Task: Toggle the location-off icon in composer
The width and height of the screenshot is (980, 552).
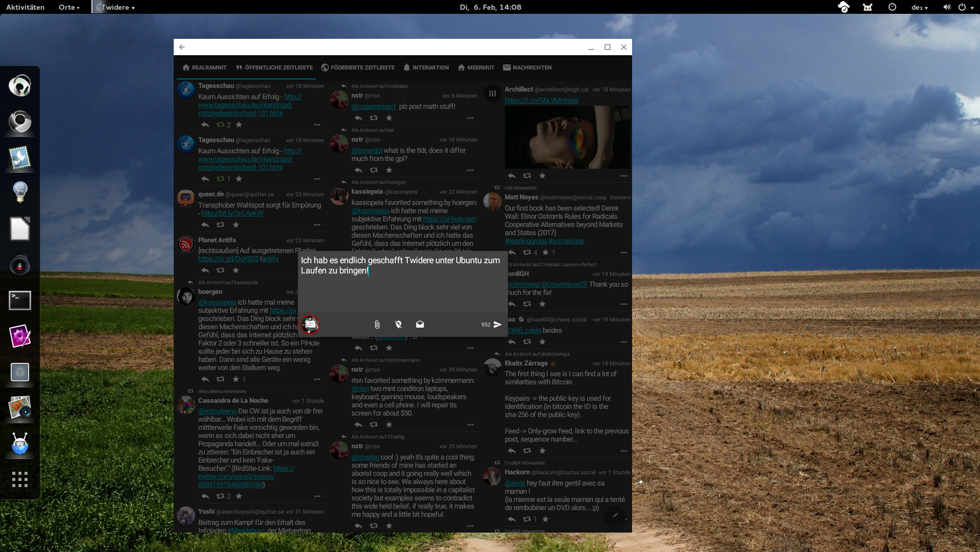Action: click(x=398, y=325)
